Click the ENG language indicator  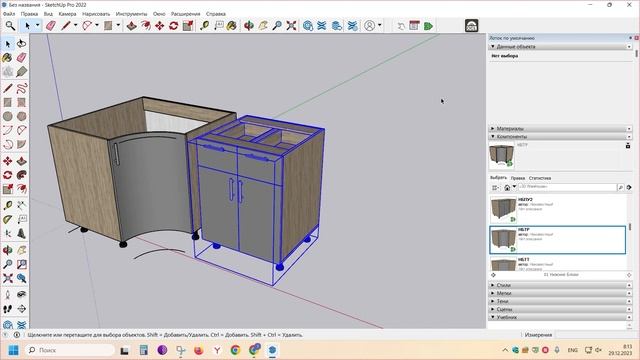coord(573,350)
